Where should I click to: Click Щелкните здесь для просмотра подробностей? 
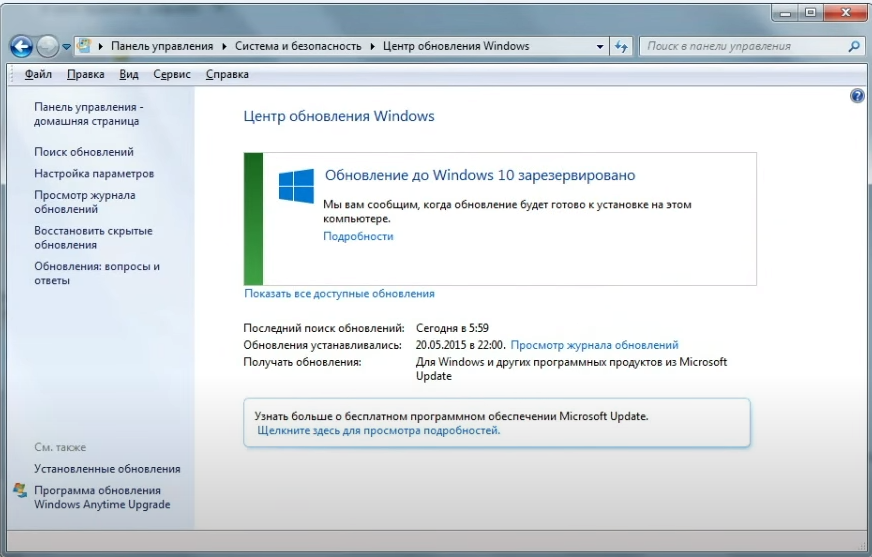pos(379,430)
